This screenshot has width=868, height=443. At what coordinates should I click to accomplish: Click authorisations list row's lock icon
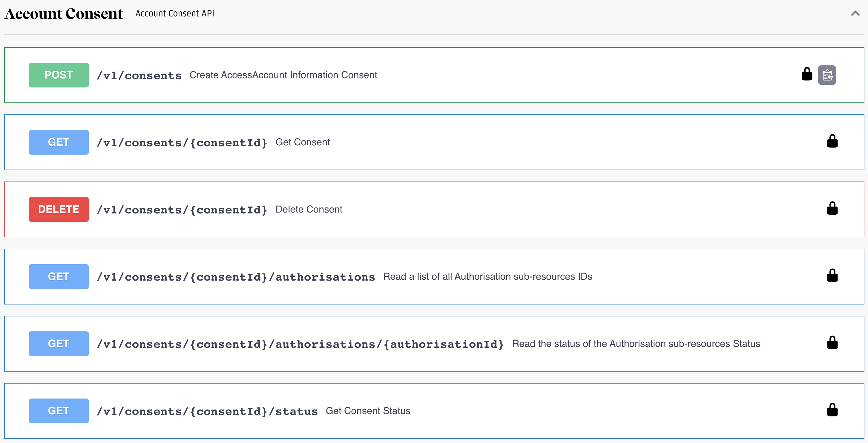pyautogui.click(x=832, y=276)
